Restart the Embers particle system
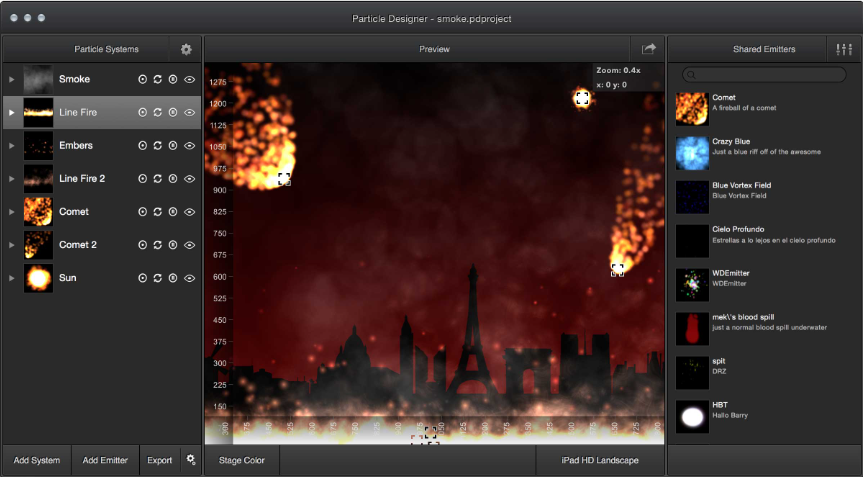The height and width of the screenshot is (477, 863). 157,146
